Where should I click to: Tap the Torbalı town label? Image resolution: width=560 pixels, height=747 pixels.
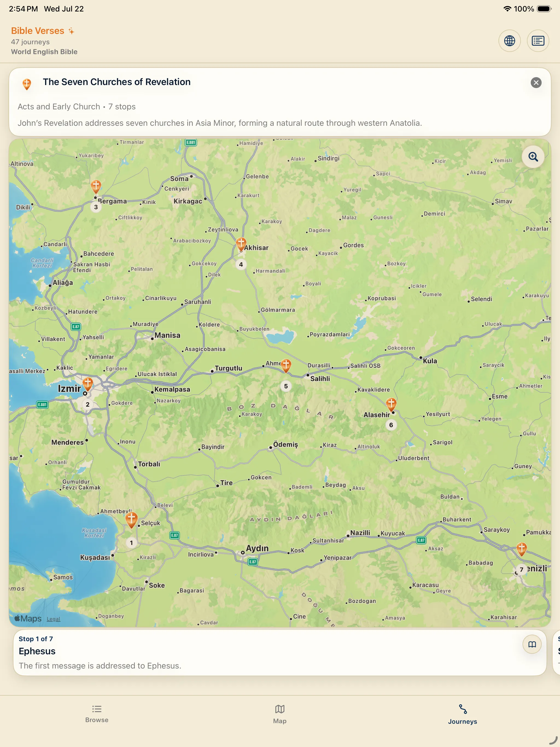click(149, 464)
